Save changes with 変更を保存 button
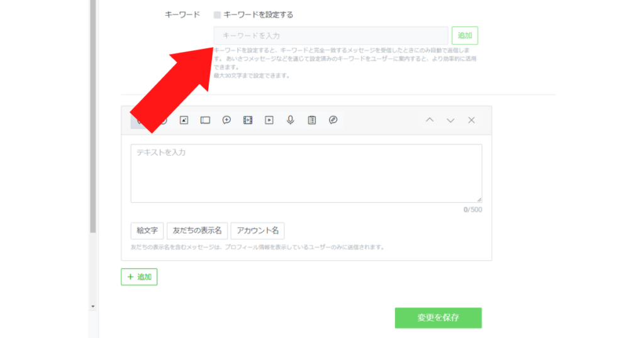This screenshot has width=644, height=338. click(x=438, y=318)
